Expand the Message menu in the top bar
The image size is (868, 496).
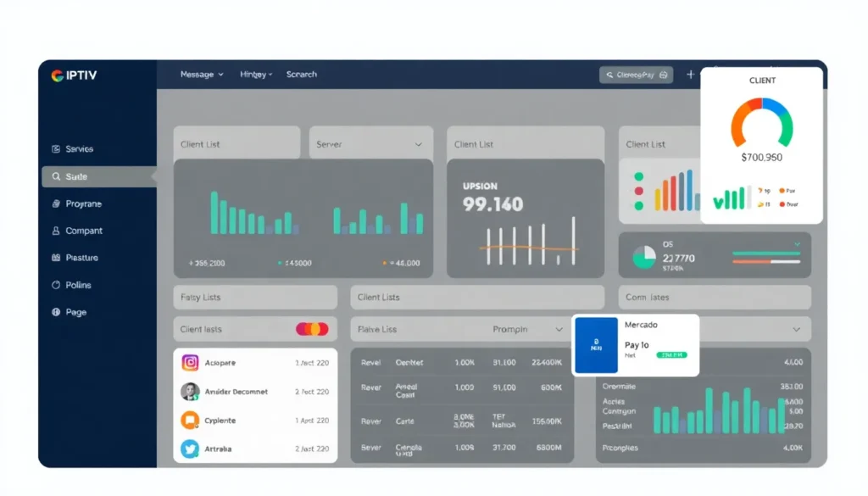[202, 75]
